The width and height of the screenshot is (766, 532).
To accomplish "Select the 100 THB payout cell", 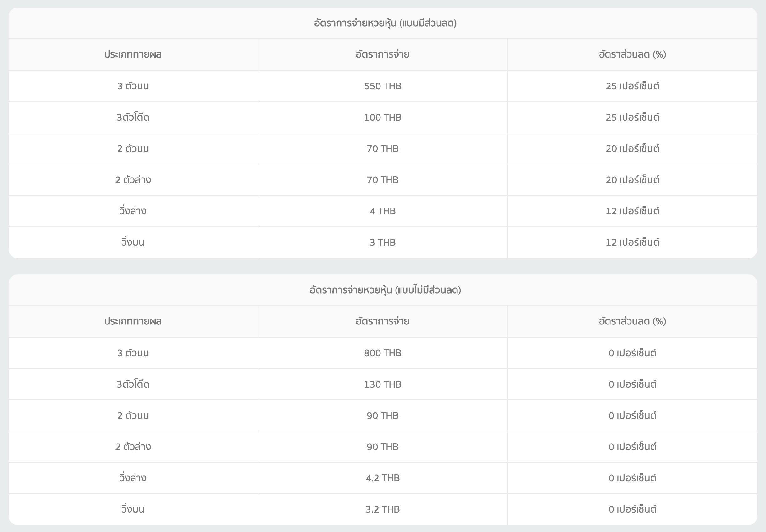I will coord(382,117).
